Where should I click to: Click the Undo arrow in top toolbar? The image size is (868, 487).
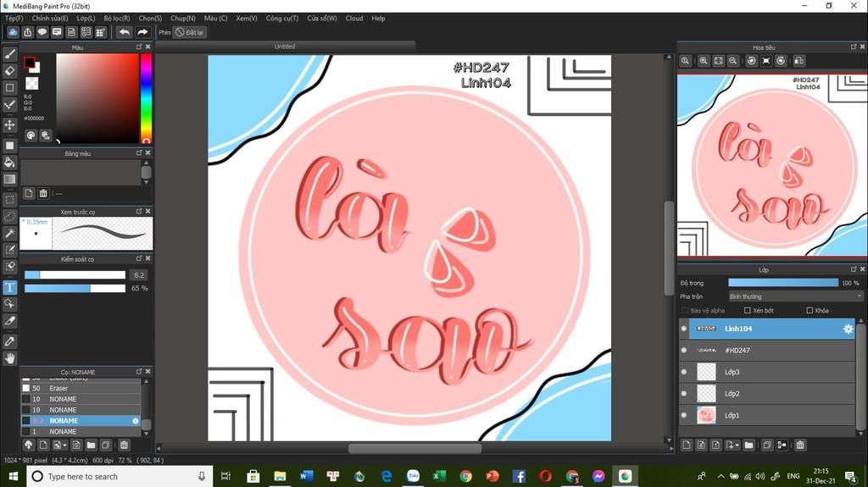coord(125,32)
